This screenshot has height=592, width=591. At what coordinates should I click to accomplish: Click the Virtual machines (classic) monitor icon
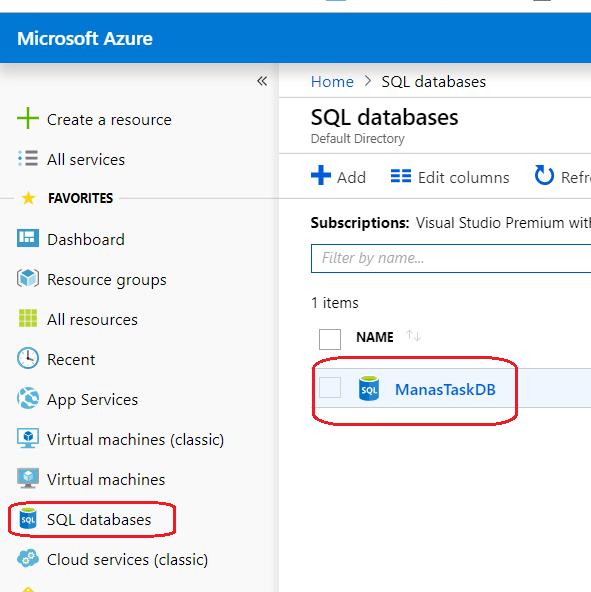[x=28, y=438]
